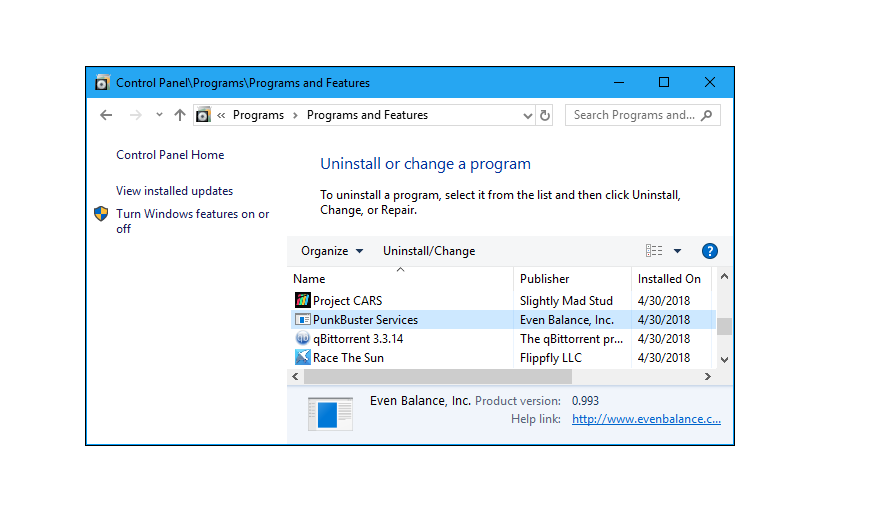879x506 pixels.
Task: Select Programs and Features breadcrumb
Action: click(x=367, y=115)
